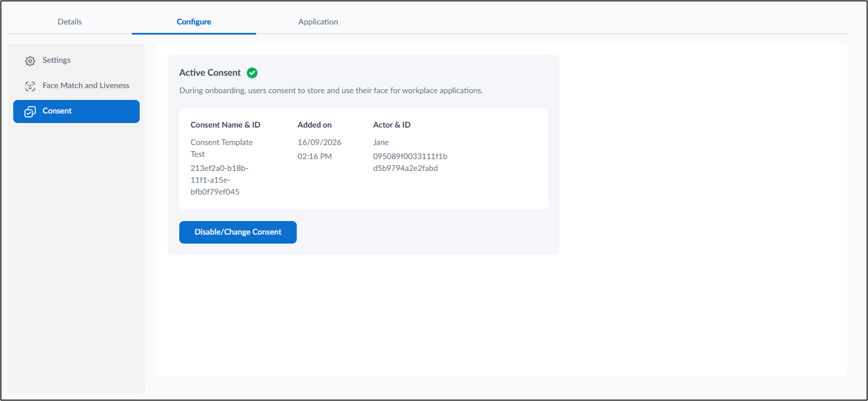Switch to the Application tab
This screenshot has height=401, width=868.
(x=318, y=22)
